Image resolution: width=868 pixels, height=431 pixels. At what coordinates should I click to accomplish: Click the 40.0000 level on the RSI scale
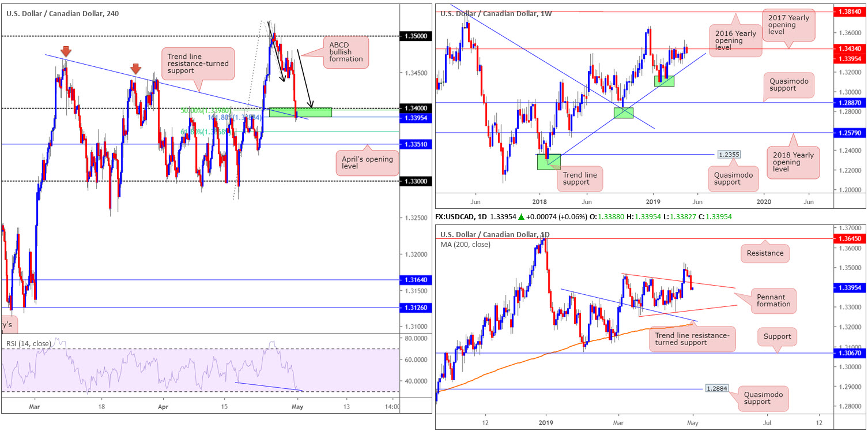point(416,381)
